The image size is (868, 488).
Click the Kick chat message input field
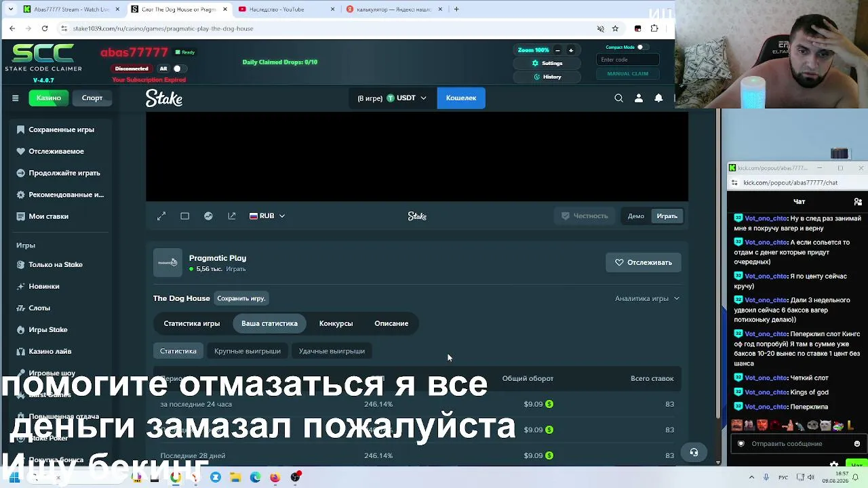799,444
